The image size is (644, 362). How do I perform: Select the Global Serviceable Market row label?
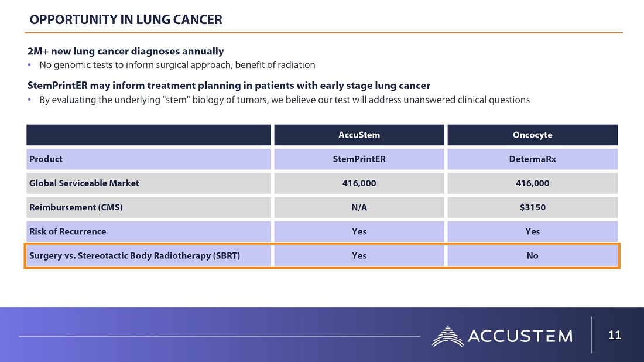coord(84,183)
